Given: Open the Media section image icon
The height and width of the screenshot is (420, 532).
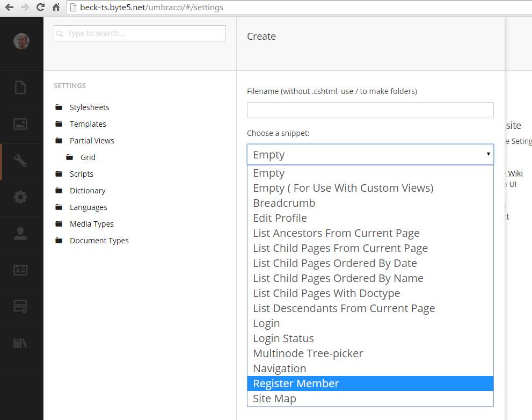Looking at the screenshot, I should coord(20,124).
